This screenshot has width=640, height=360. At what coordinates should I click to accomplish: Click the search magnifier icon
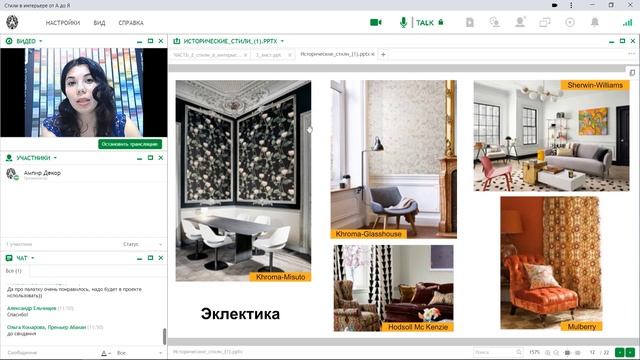[x=519, y=352]
